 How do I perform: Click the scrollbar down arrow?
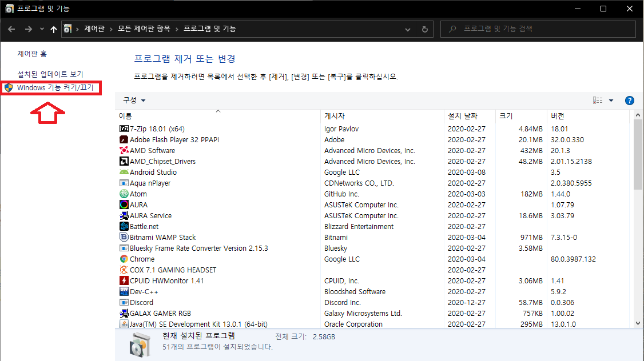638,323
